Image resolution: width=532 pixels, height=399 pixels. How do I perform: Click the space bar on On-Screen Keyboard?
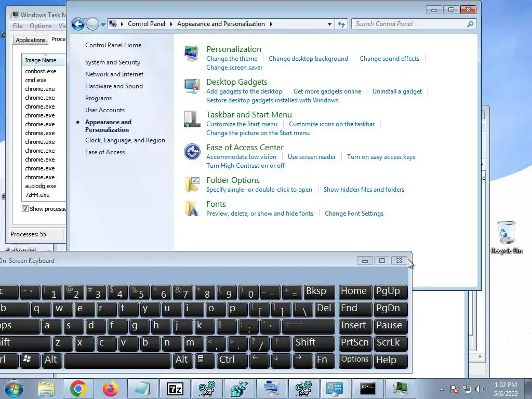click(117, 360)
